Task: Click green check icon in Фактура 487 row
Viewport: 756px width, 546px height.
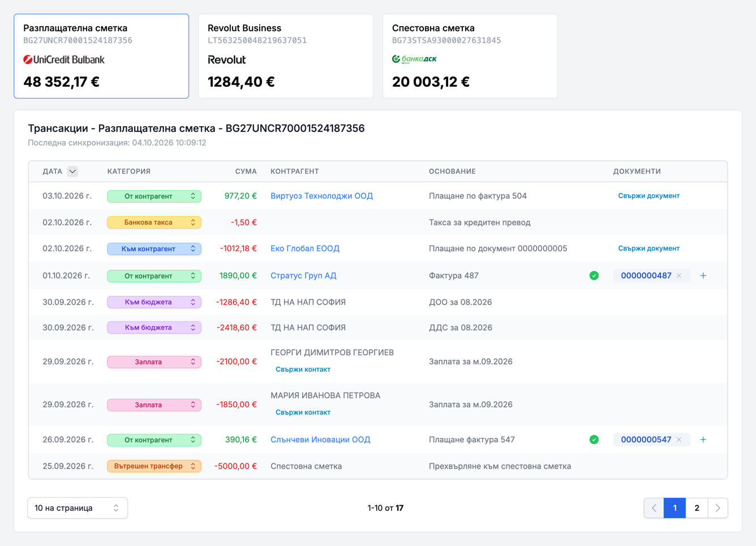Action: [594, 276]
